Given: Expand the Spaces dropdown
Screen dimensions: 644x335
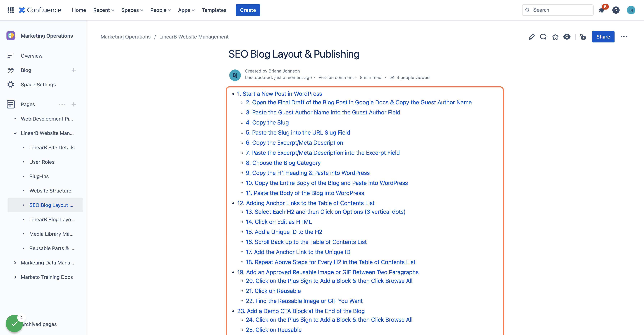Looking at the screenshot, I should [132, 10].
